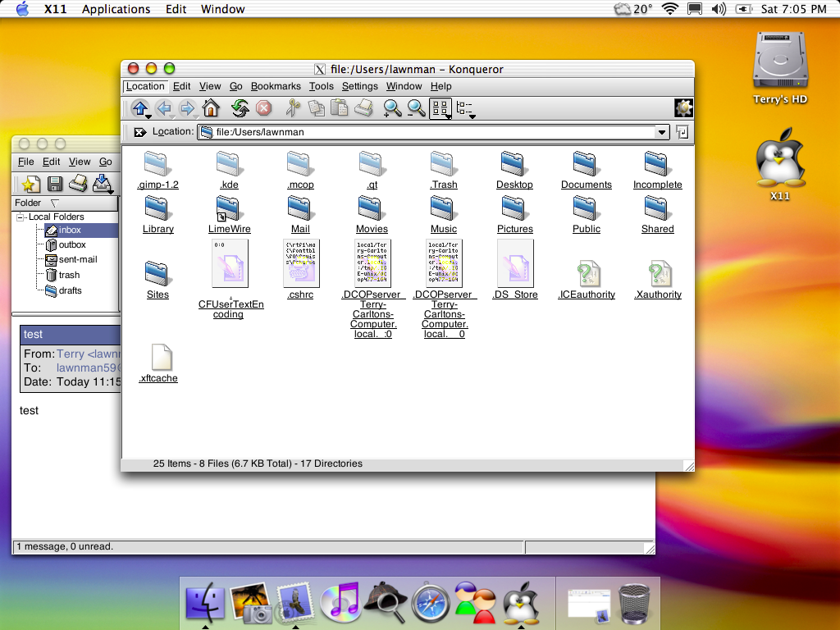
Task: Click save floppy icon in mail toolbar
Action: pyautogui.click(x=55, y=184)
